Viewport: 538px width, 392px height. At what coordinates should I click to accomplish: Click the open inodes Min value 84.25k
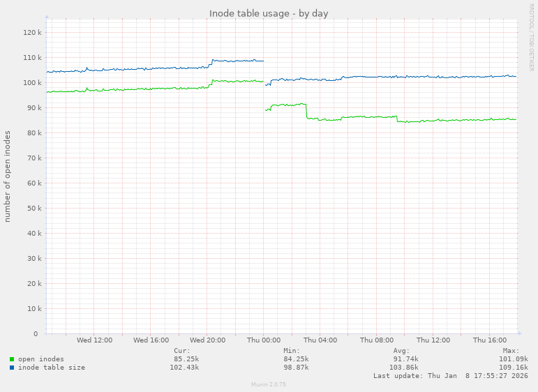296,359
